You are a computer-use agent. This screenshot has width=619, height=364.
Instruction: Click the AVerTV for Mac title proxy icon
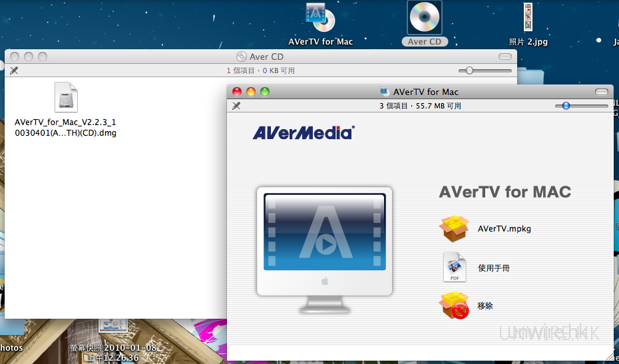[385, 92]
